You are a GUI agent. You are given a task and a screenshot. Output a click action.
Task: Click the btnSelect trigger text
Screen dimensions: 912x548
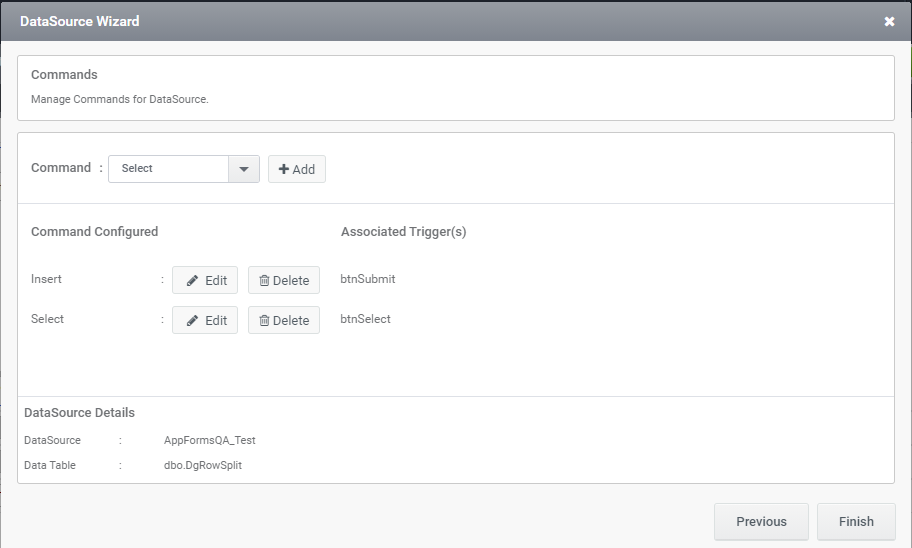365,319
